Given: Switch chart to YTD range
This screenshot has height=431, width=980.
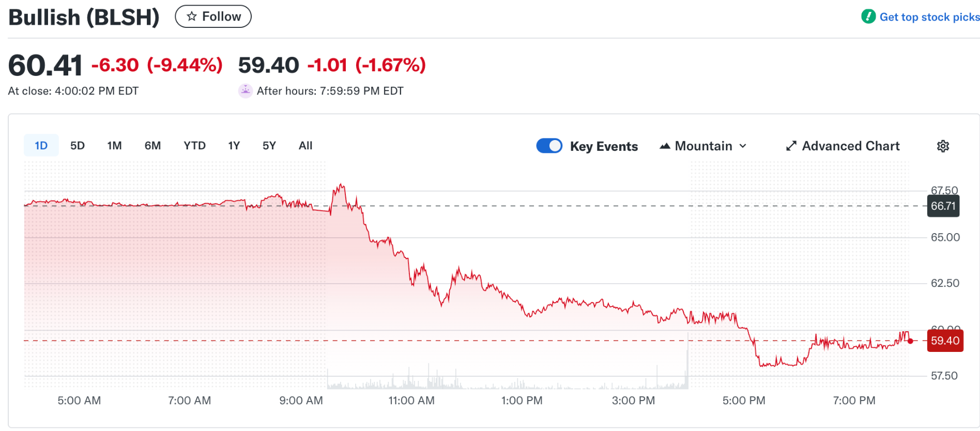Looking at the screenshot, I should tap(194, 146).
